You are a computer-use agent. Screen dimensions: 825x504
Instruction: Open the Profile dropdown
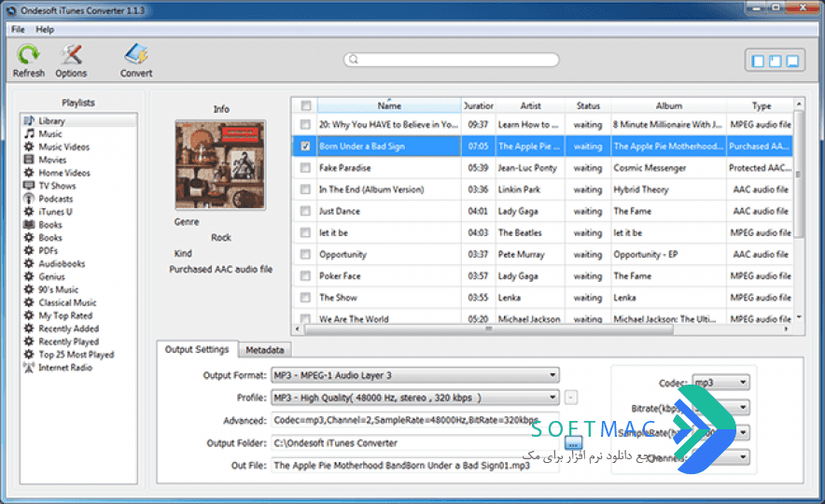coord(414,398)
